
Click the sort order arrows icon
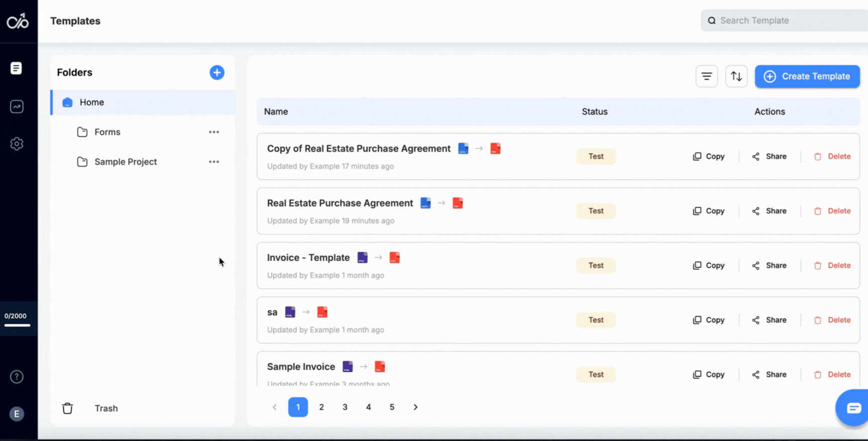736,76
